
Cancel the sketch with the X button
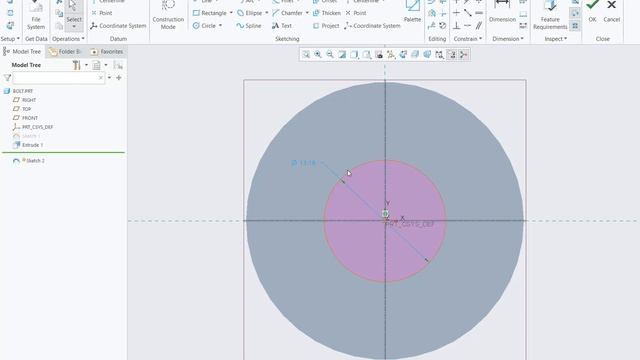611,11
